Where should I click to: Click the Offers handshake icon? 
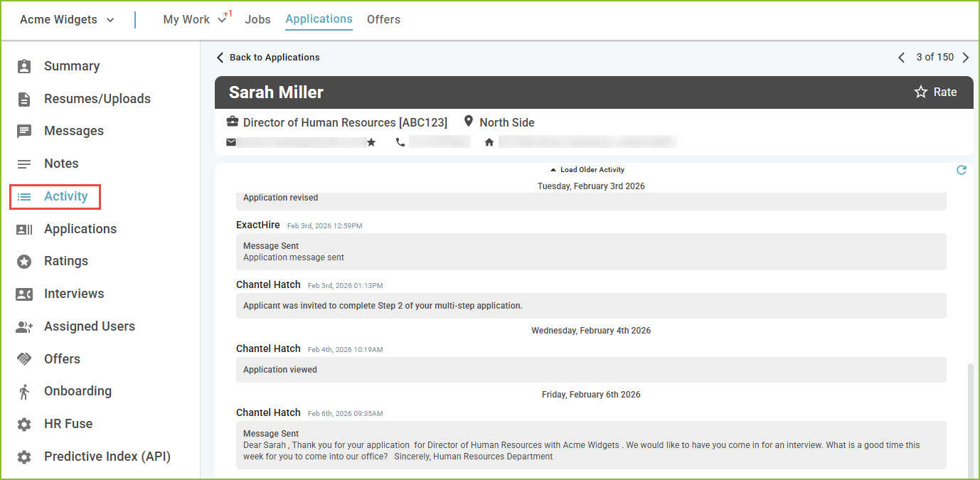[x=24, y=359]
